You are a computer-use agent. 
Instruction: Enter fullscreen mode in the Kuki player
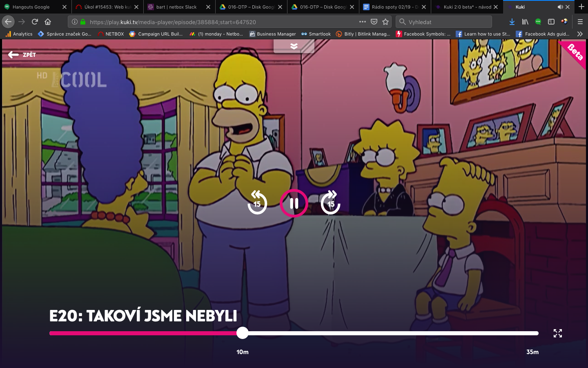558,333
